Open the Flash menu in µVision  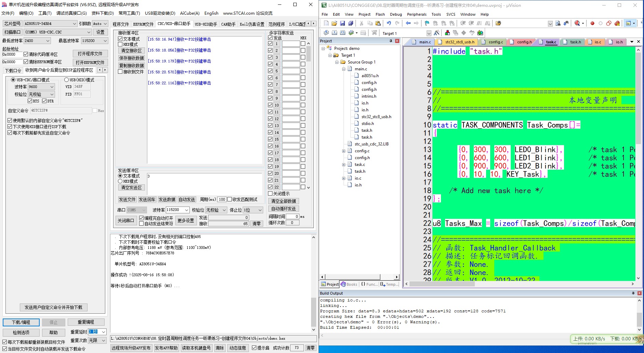pyautogui.click(x=380, y=14)
